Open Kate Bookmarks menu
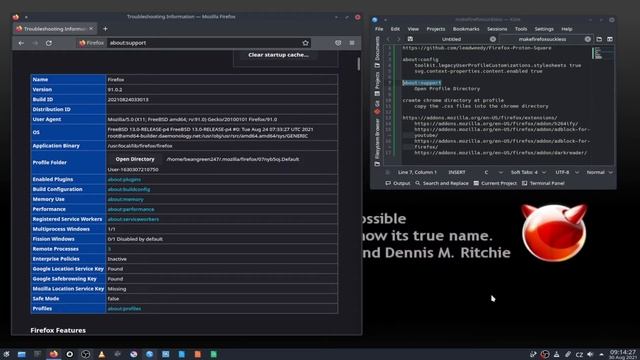The width and height of the screenshot is (640, 360). 466,29
